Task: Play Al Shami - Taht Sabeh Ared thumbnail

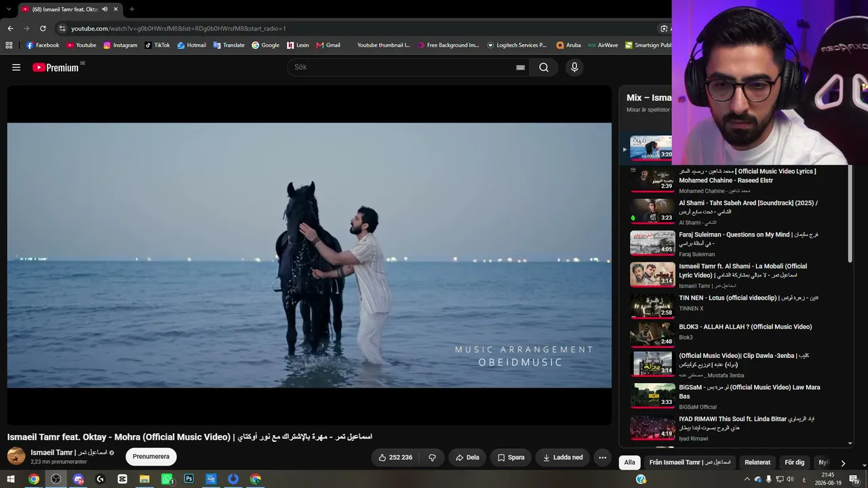Action: pyautogui.click(x=652, y=211)
